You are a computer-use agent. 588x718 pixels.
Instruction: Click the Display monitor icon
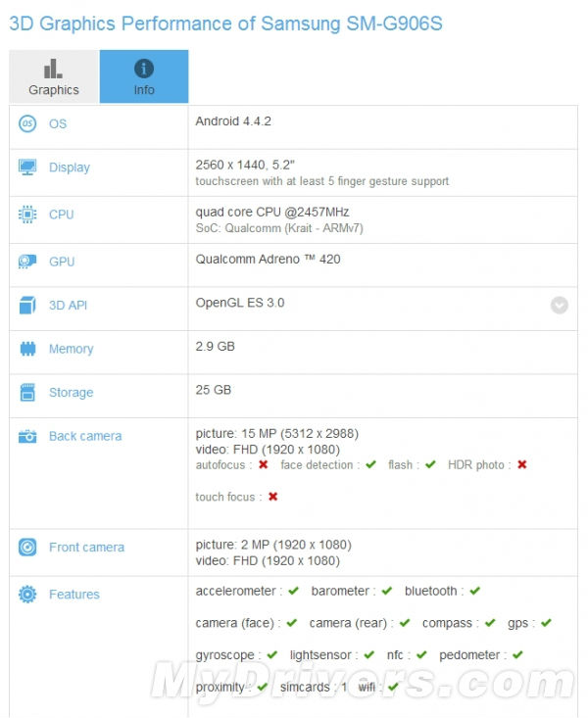(27, 168)
